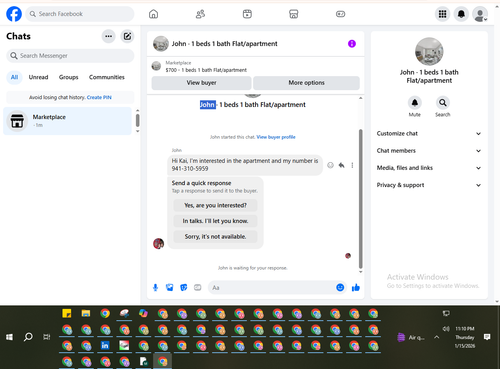Screen dimensions: 500x369
Task: Expand the Privacy & support section
Action: [x=429, y=185]
